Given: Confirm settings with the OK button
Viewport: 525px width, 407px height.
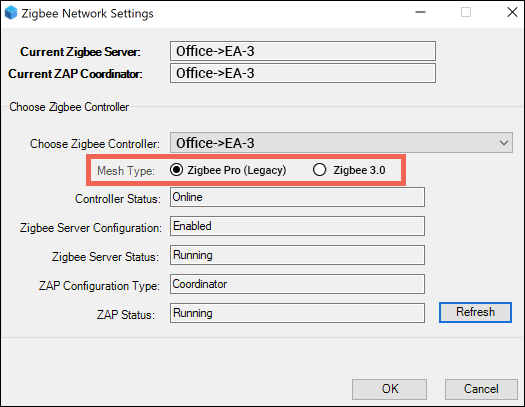Looking at the screenshot, I should [x=389, y=389].
